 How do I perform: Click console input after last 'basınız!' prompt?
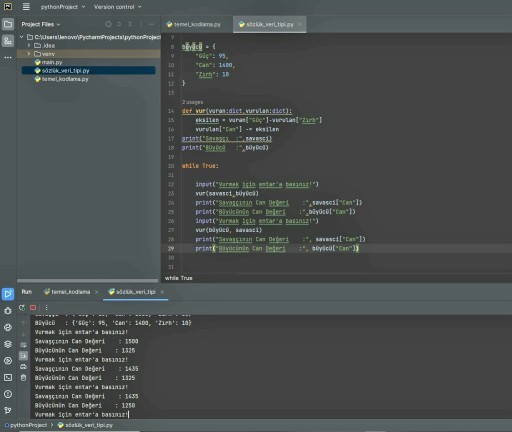(x=129, y=415)
